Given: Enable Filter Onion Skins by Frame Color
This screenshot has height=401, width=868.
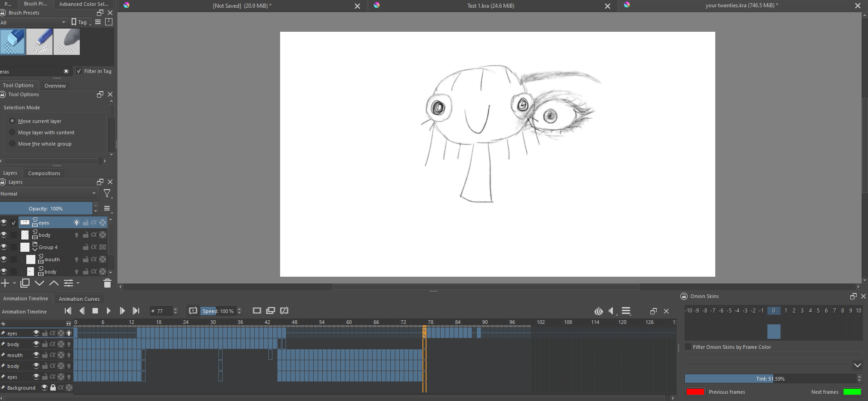Looking at the screenshot, I should 688,347.
